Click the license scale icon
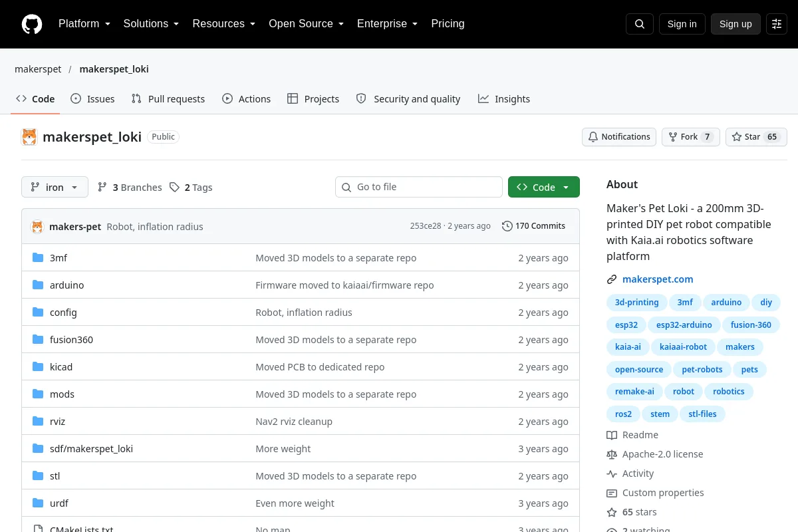 (x=612, y=454)
